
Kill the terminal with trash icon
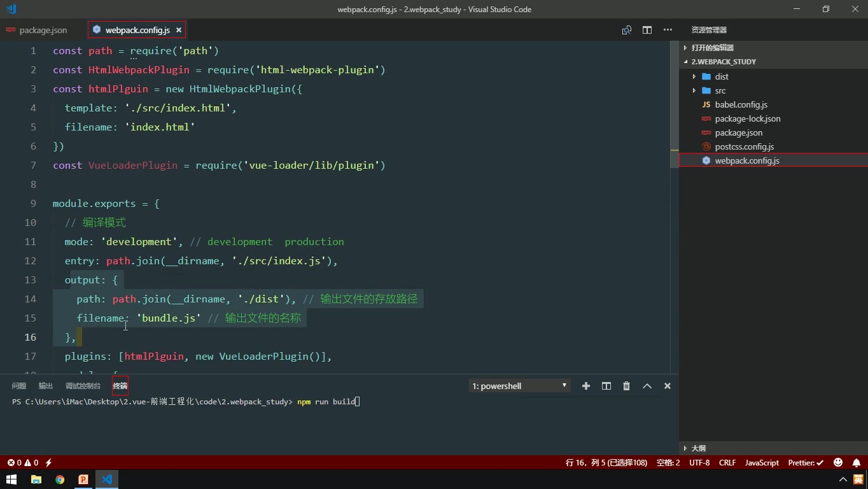(627, 386)
